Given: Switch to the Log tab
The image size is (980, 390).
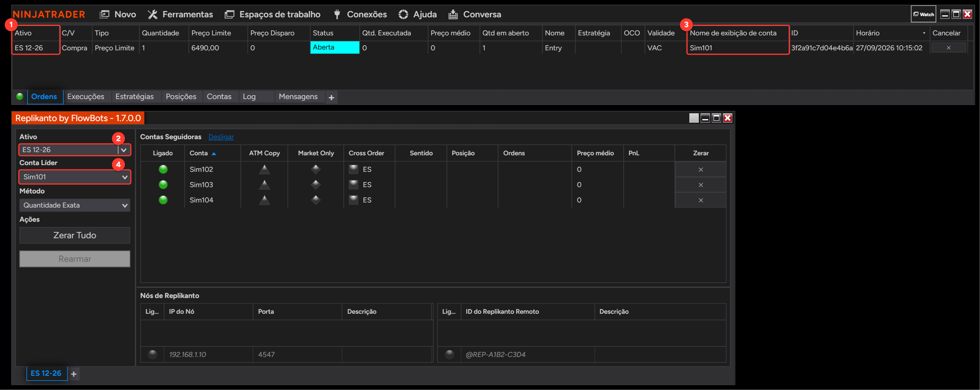Looking at the screenshot, I should pos(249,97).
